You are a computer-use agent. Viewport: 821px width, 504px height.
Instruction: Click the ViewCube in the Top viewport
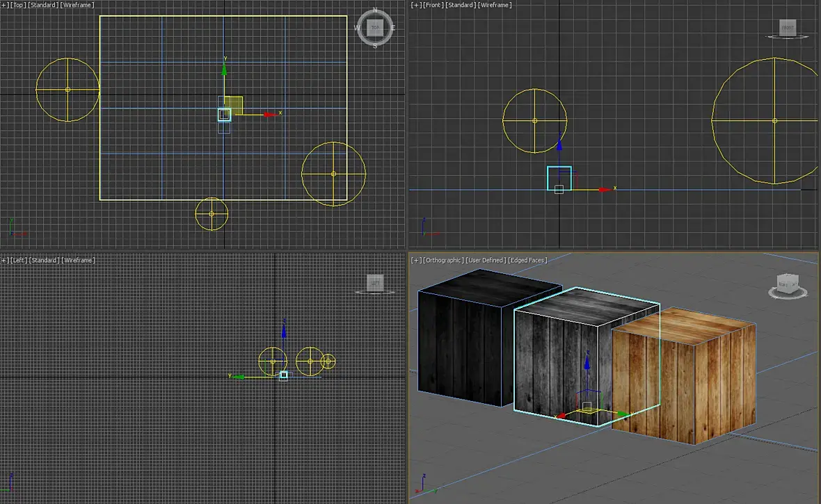click(375, 28)
